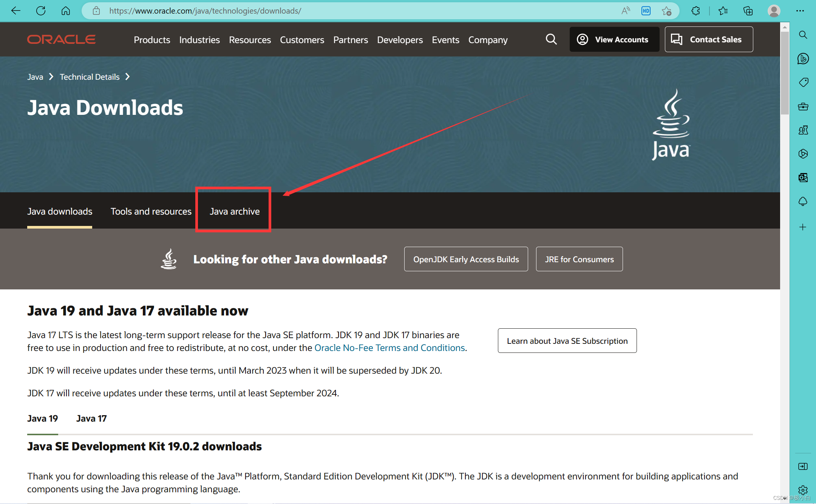Click Learn about Java SE Subscription
Image resolution: width=816 pixels, height=504 pixels.
[x=567, y=341]
